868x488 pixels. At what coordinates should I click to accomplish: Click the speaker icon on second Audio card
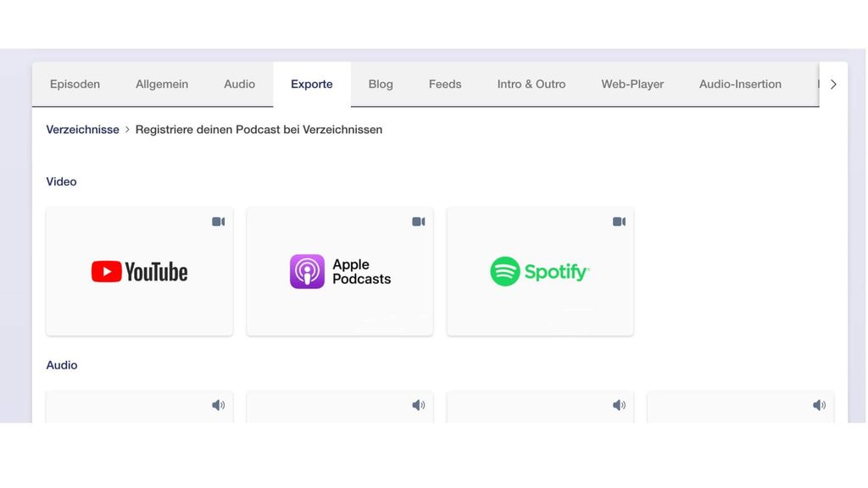pos(419,406)
